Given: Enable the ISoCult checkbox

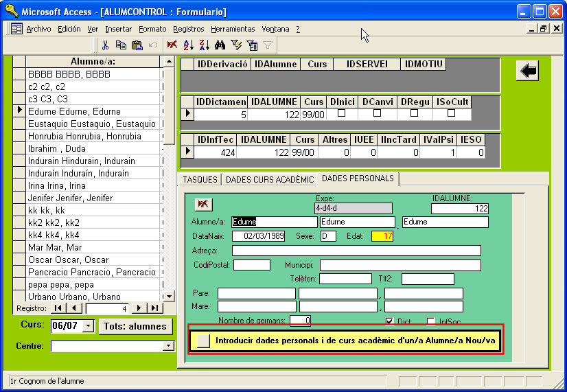Looking at the screenshot, I should click(452, 114).
